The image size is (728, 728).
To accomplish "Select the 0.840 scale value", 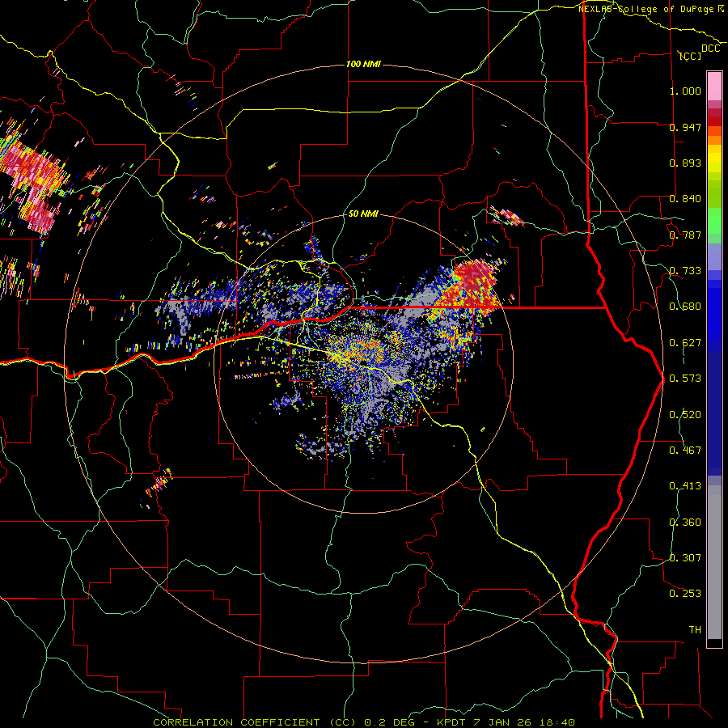I will (685, 199).
